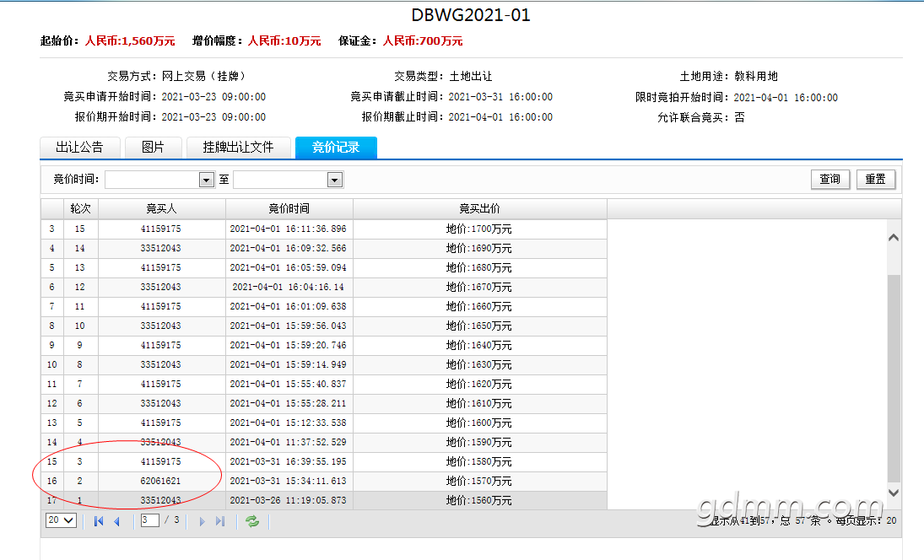
Task: Select the round 2 row of bidder 62061621
Action: [160, 481]
